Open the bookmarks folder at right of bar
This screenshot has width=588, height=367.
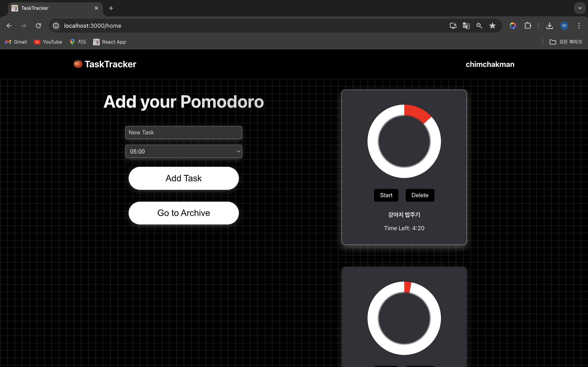[x=565, y=42]
